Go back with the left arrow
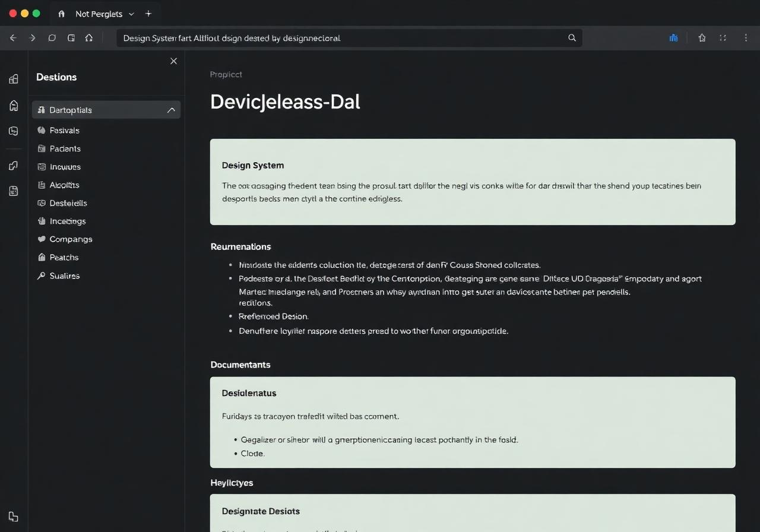760x532 pixels. point(13,38)
